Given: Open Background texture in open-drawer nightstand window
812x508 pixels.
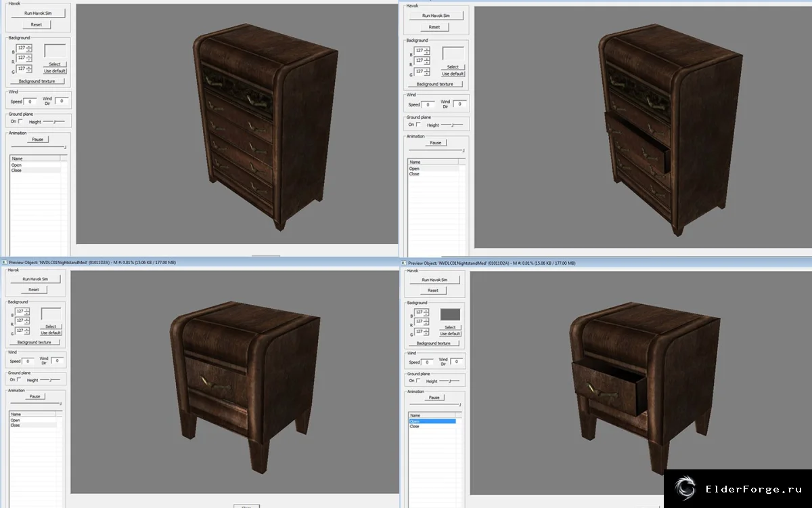Looking at the screenshot, I should [x=434, y=343].
